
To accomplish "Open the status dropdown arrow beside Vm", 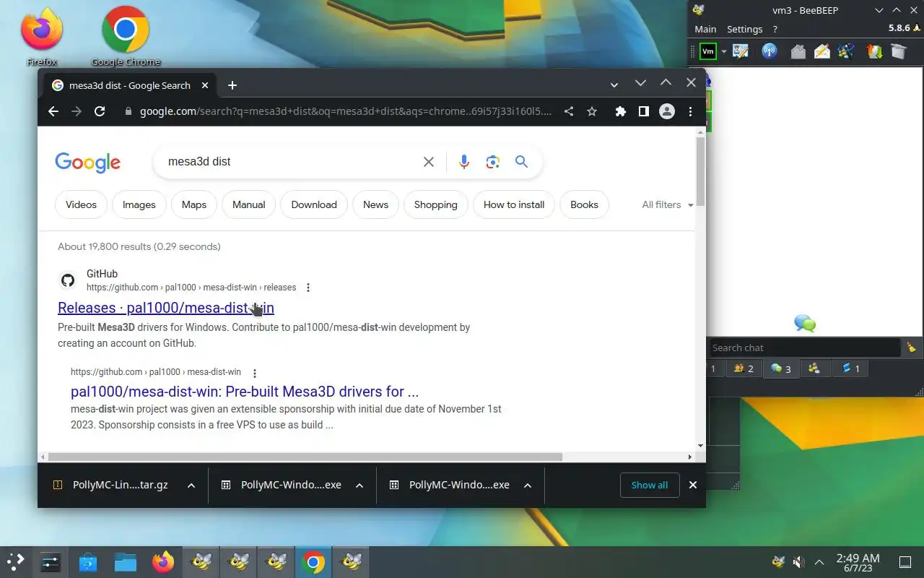I will point(724,51).
